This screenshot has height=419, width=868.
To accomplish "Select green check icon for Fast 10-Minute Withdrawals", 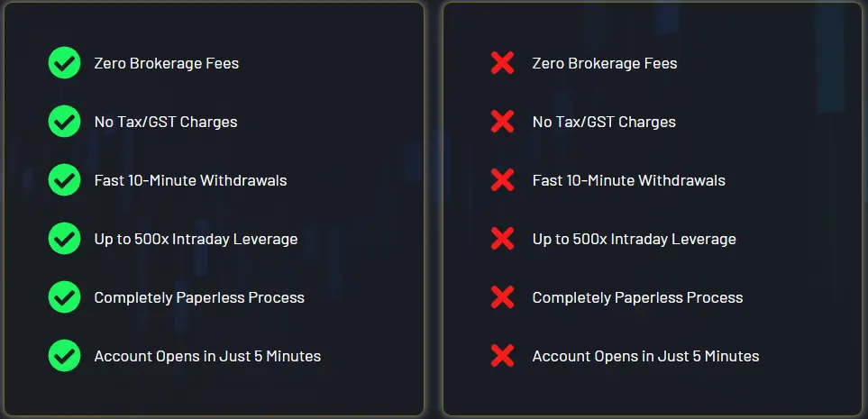I will tap(64, 180).
